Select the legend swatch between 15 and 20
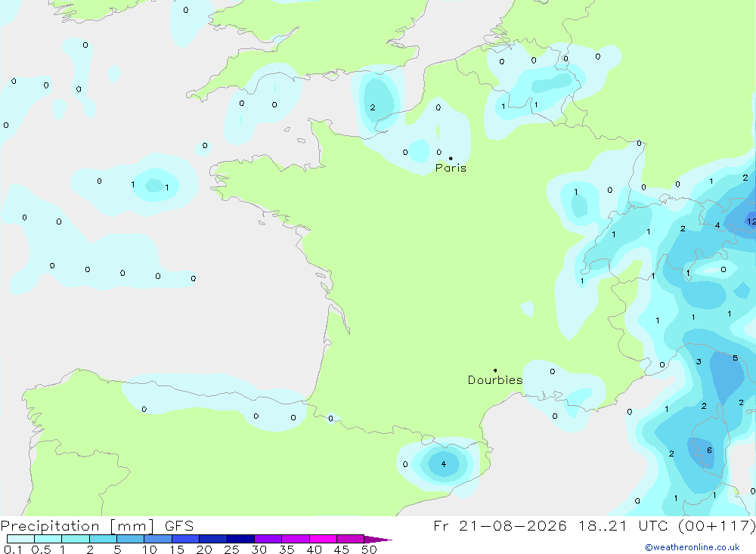The image size is (756, 554). pyautogui.click(x=185, y=539)
